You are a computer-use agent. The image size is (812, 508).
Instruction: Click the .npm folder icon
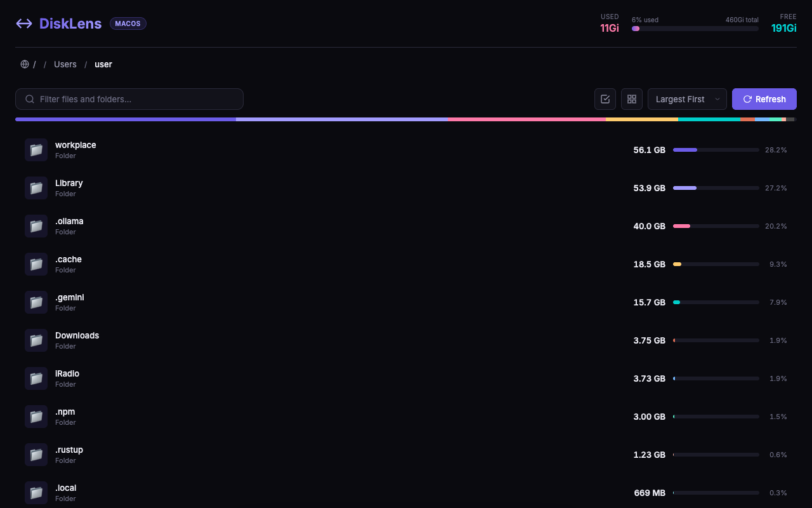[36, 417]
